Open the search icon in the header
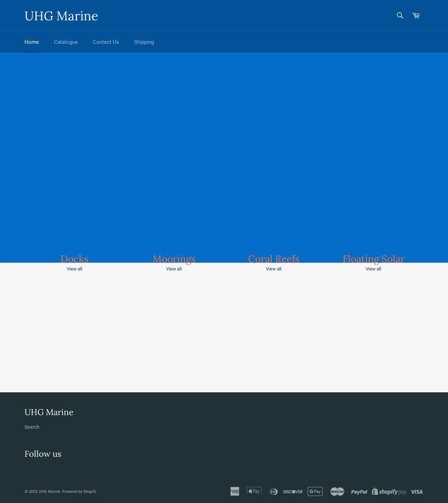Image resolution: width=448 pixels, height=503 pixels. [399, 15]
